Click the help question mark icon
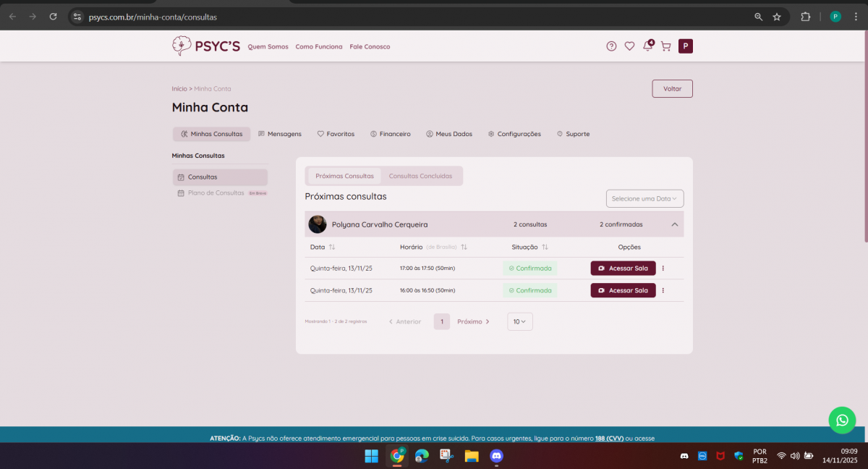This screenshot has height=469, width=868. 611,46
